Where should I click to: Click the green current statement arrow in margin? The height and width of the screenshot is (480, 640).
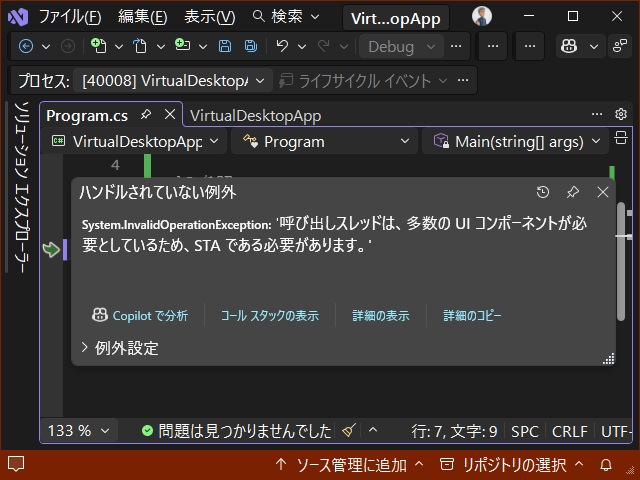point(51,249)
